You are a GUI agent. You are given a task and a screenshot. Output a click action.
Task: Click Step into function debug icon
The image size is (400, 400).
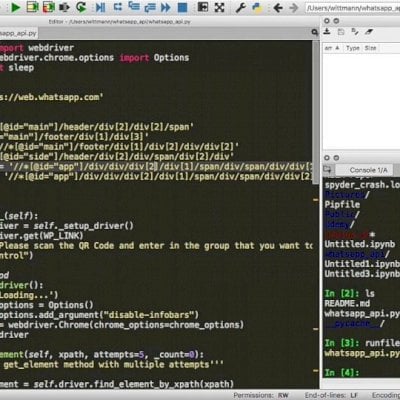[x=134, y=6]
